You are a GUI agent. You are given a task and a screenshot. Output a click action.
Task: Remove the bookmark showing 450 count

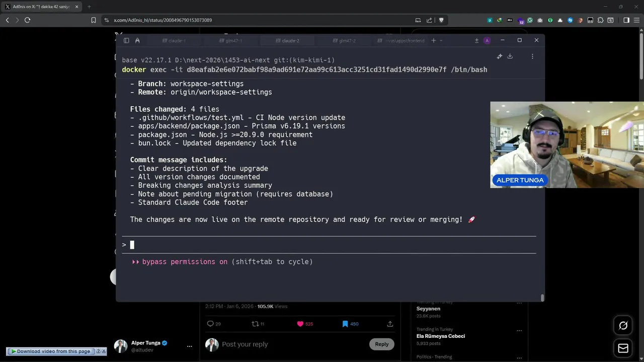point(345,324)
